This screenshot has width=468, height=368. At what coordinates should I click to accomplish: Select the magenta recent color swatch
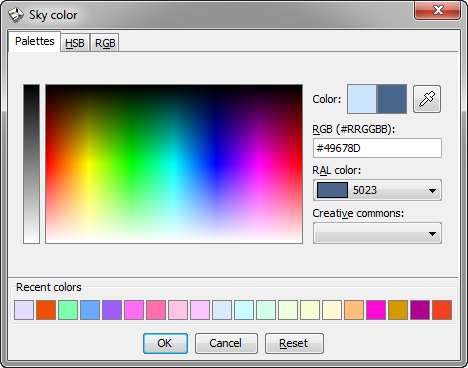376,310
